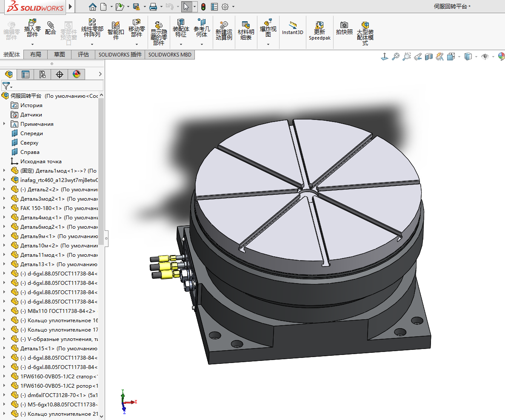Click the 配合 (Mate) tool

50,28
